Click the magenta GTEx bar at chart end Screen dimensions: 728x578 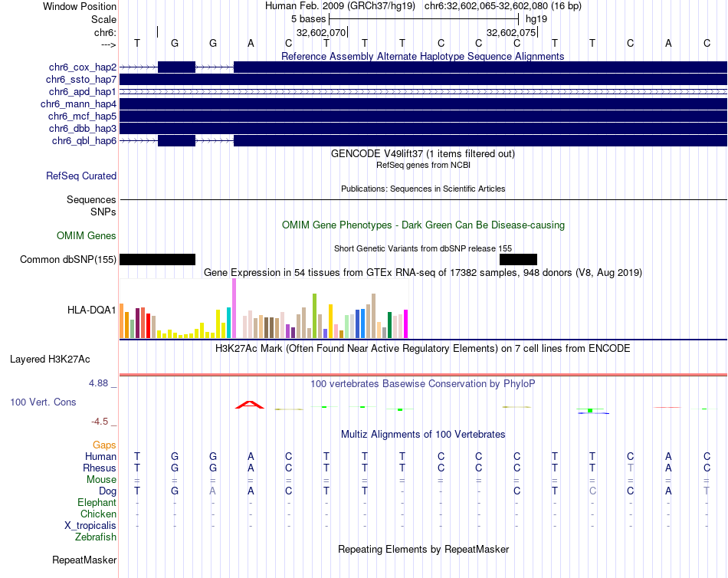(405, 323)
